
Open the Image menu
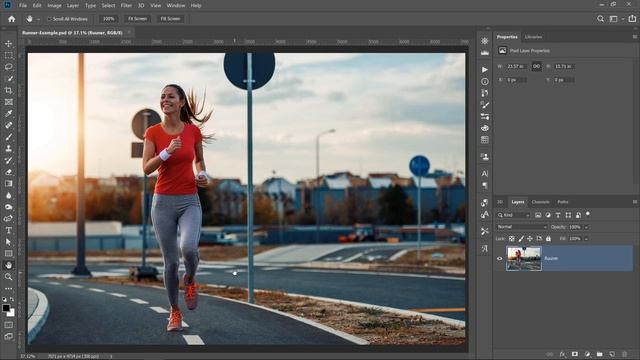(54, 6)
